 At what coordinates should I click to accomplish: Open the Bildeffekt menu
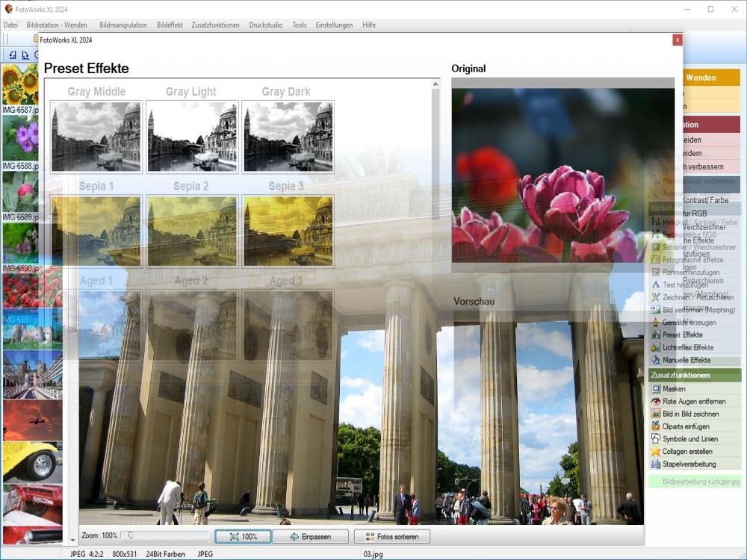tap(170, 25)
